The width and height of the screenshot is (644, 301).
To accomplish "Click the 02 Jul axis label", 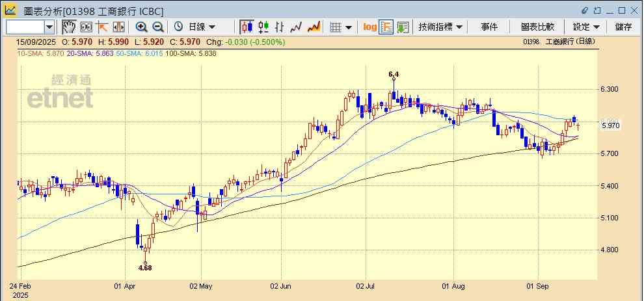I will tap(366, 286).
